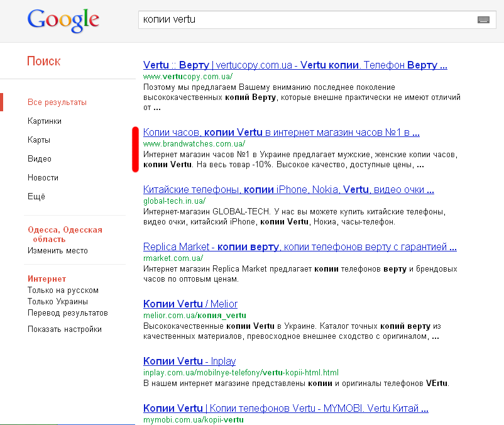Open the vertucopy.com.ua result title
This screenshot has width=504, height=425.
point(295,65)
